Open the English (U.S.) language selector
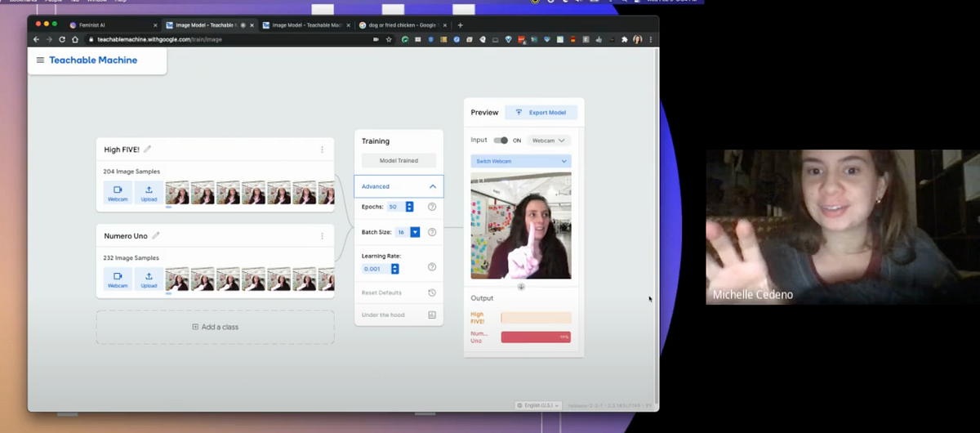This screenshot has width=980, height=433. 536,405
